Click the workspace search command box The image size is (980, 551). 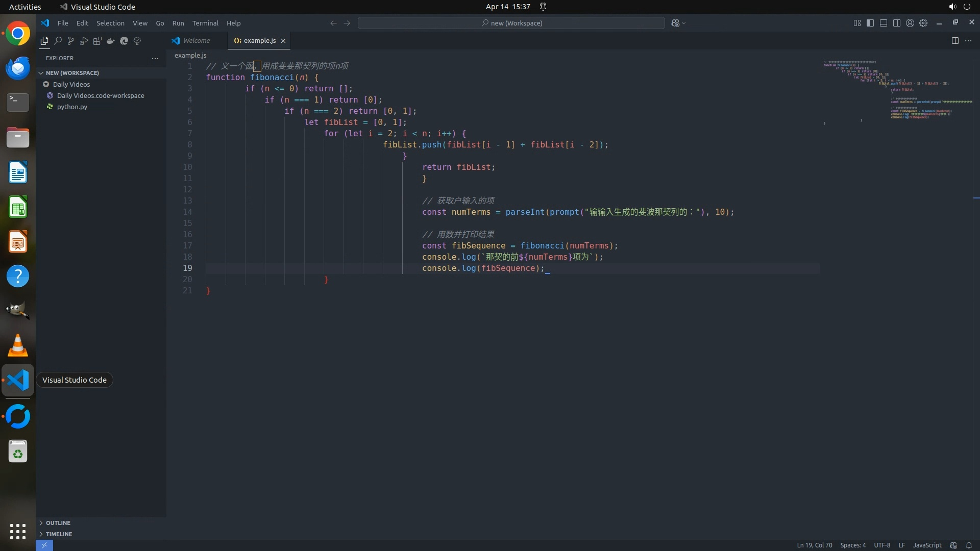[511, 23]
